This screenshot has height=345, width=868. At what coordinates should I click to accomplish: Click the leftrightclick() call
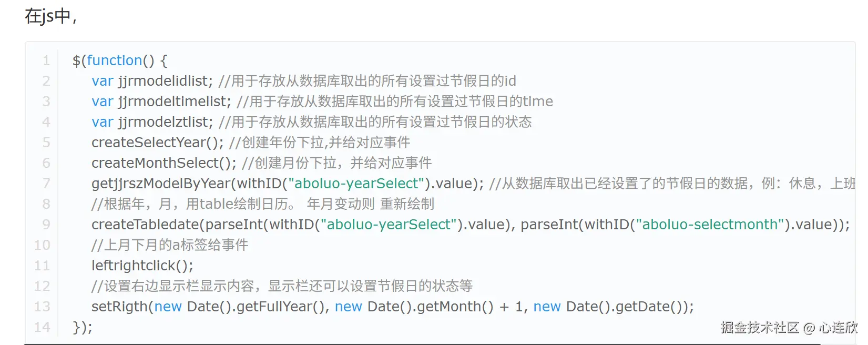[x=142, y=266]
